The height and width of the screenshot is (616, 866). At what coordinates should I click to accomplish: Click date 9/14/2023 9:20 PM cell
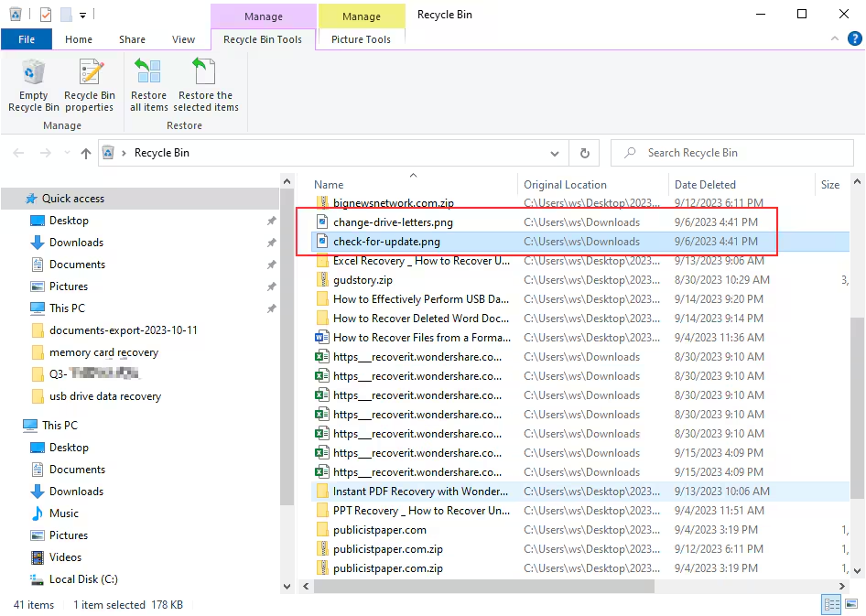coord(719,299)
